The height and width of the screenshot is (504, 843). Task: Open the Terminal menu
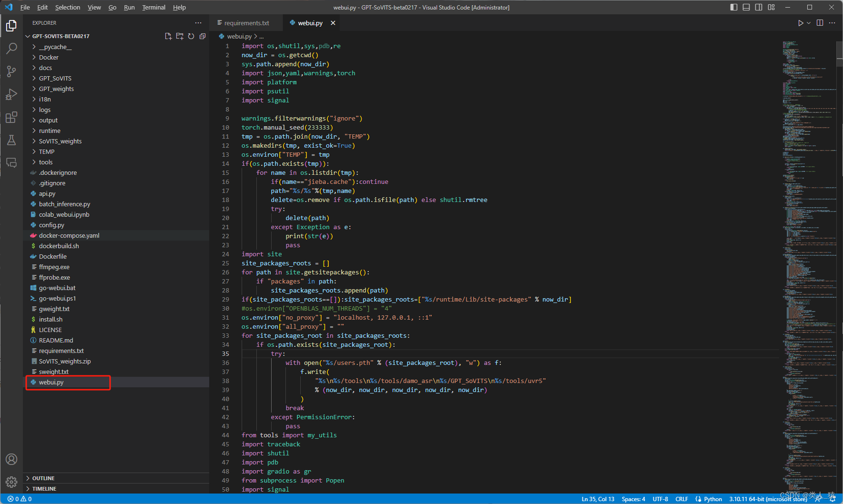pyautogui.click(x=154, y=7)
